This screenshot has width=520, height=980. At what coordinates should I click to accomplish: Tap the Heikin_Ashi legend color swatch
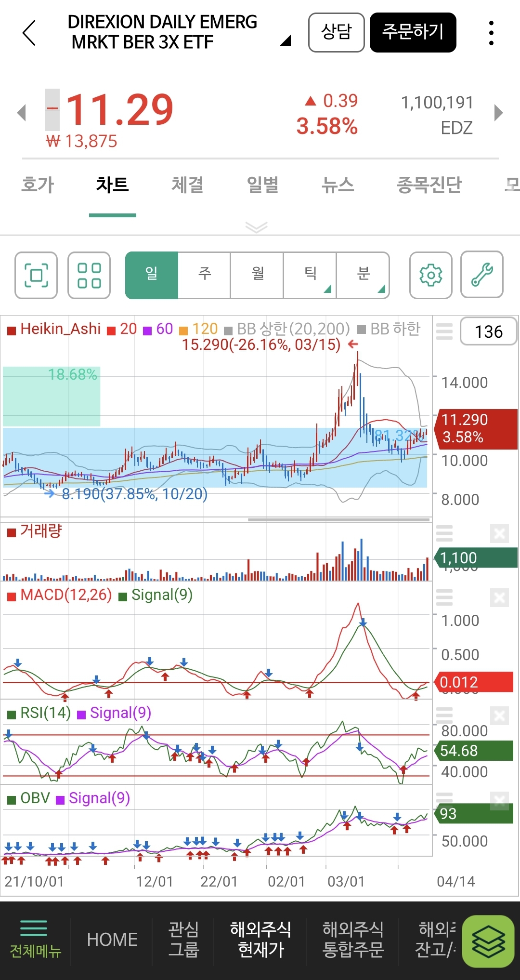[x=12, y=330]
